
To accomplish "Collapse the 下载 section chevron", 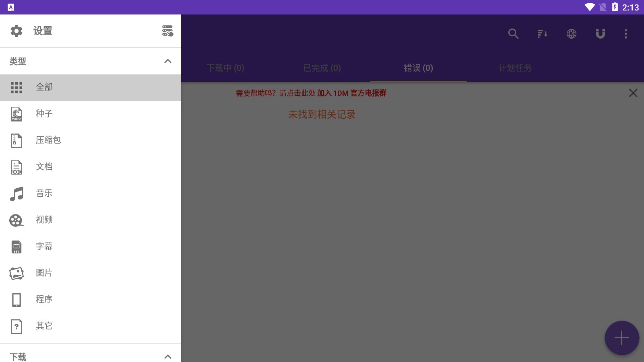I will click(x=168, y=357).
